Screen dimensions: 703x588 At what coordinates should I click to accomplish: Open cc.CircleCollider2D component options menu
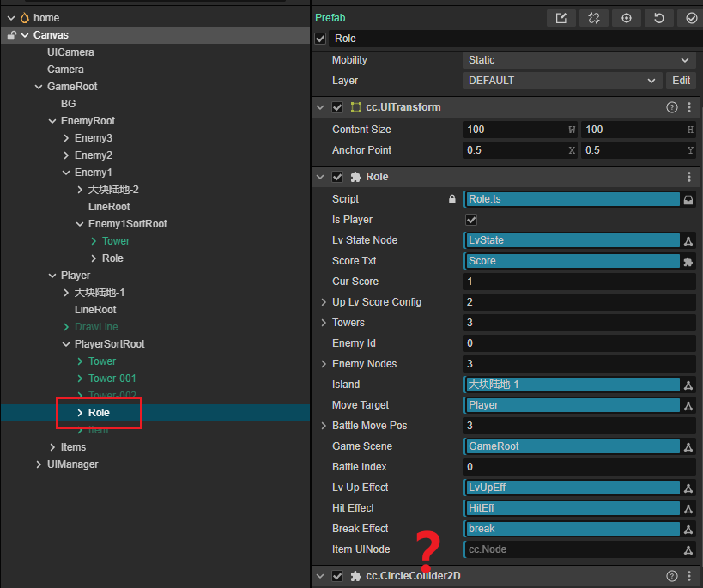click(x=689, y=576)
